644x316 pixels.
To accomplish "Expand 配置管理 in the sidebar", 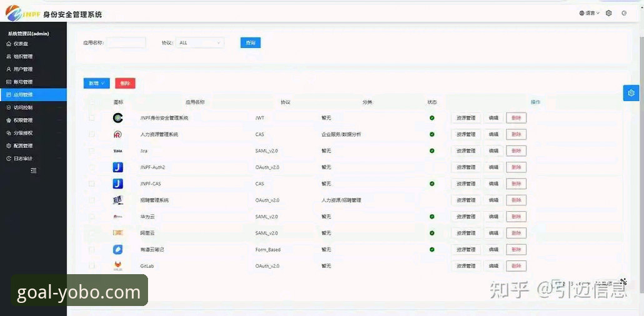I will [33, 146].
